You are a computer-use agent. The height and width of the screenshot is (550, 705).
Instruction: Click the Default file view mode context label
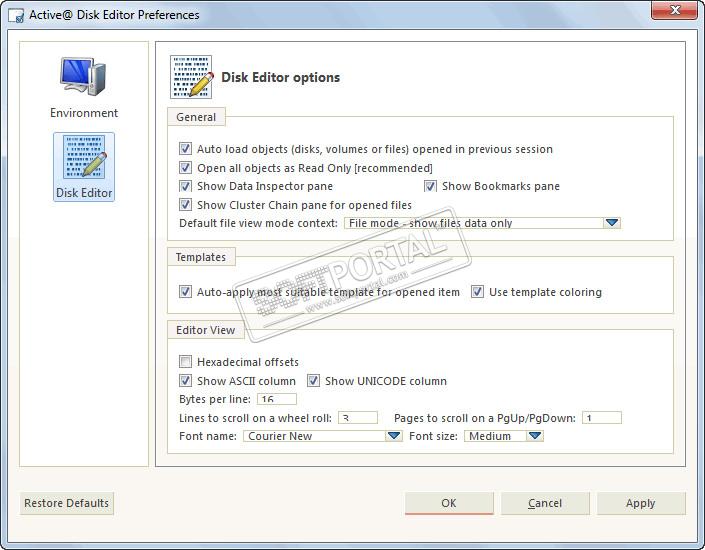(x=258, y=224)
